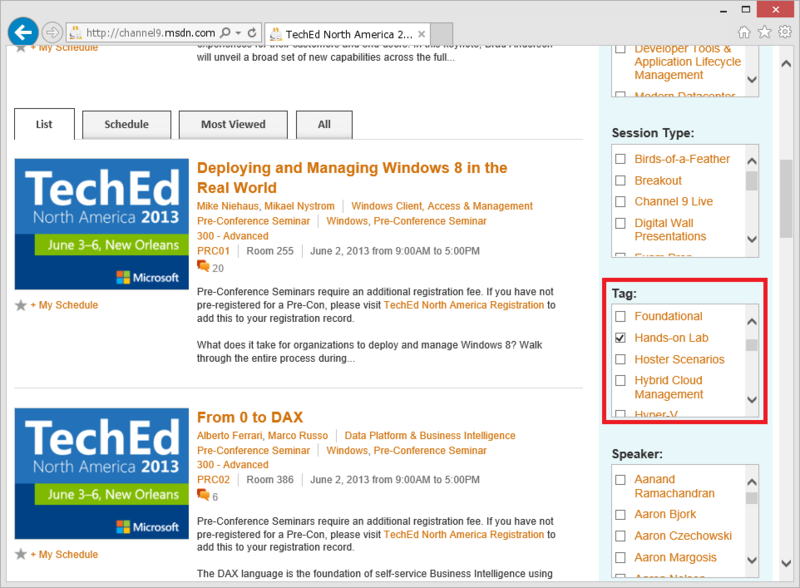Screen dimensions: 800x588
Task: Click the Tag list up arrow
Action: coord(752,321)
